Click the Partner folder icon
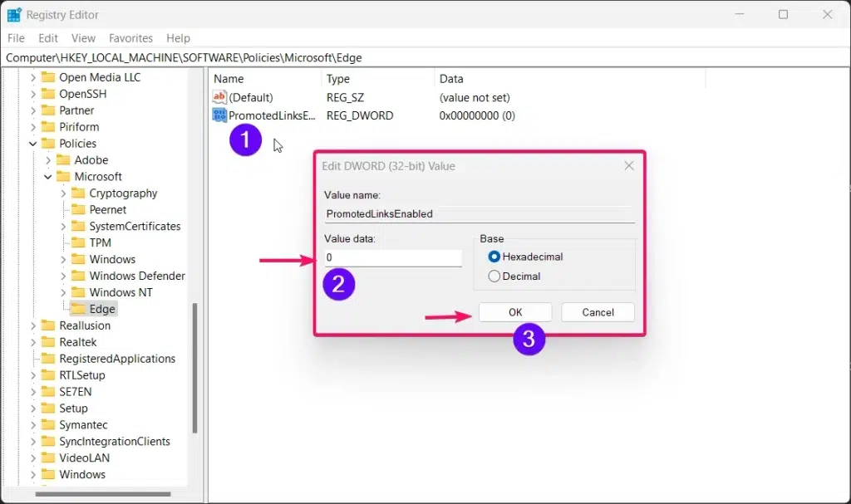 (48, 110)
